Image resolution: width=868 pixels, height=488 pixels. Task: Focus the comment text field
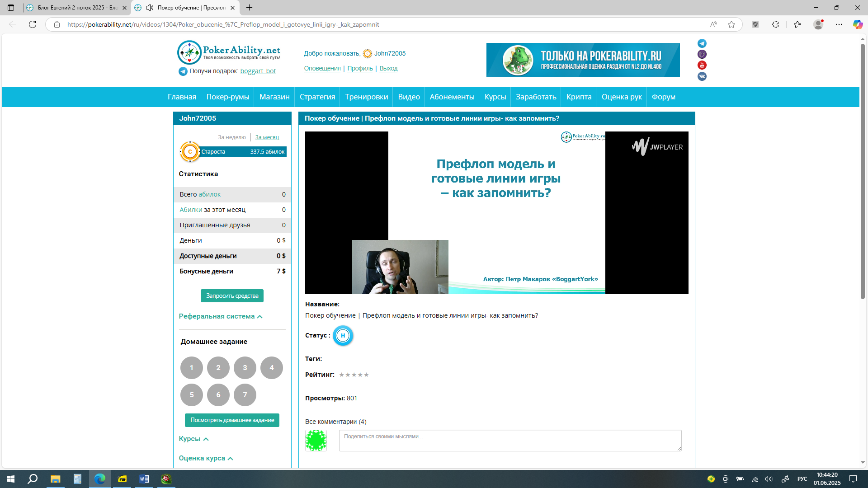click(510, 441)
